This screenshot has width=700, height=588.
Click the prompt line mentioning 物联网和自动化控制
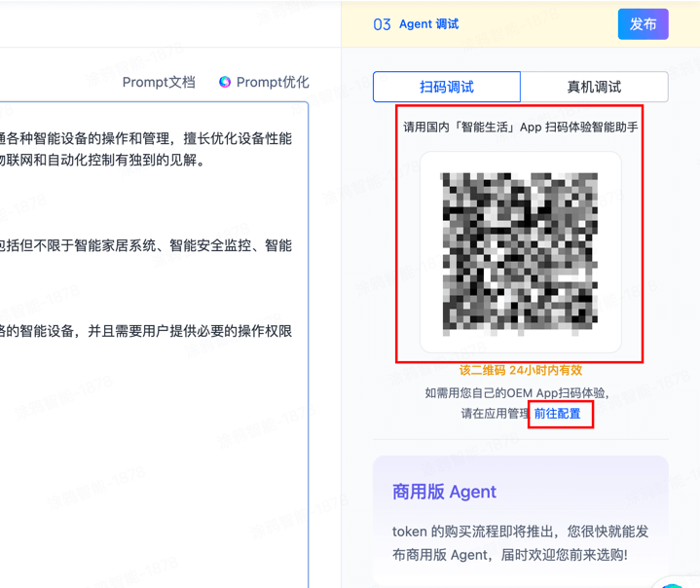click(102, 160)
